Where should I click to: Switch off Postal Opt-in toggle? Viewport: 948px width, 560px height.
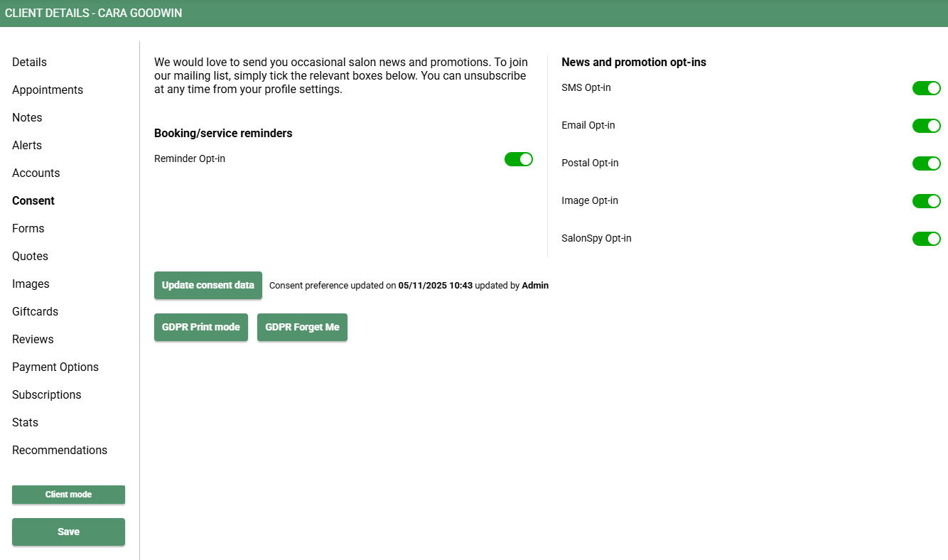tap(926, 163)
